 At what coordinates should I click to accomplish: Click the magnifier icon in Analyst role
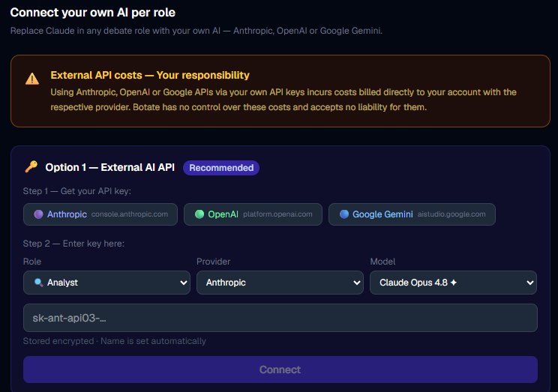pos(38,283)
